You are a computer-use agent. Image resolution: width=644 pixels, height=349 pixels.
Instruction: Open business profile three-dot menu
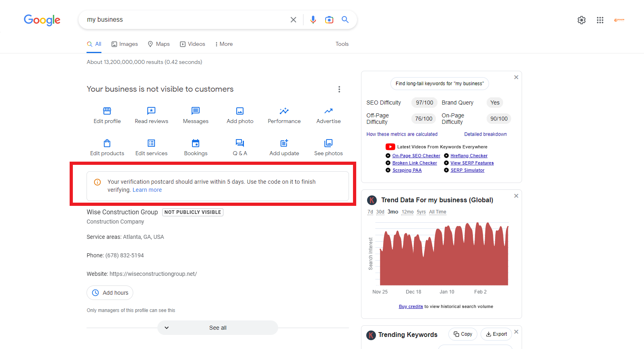pyautogui.click(x=339, y=89)
